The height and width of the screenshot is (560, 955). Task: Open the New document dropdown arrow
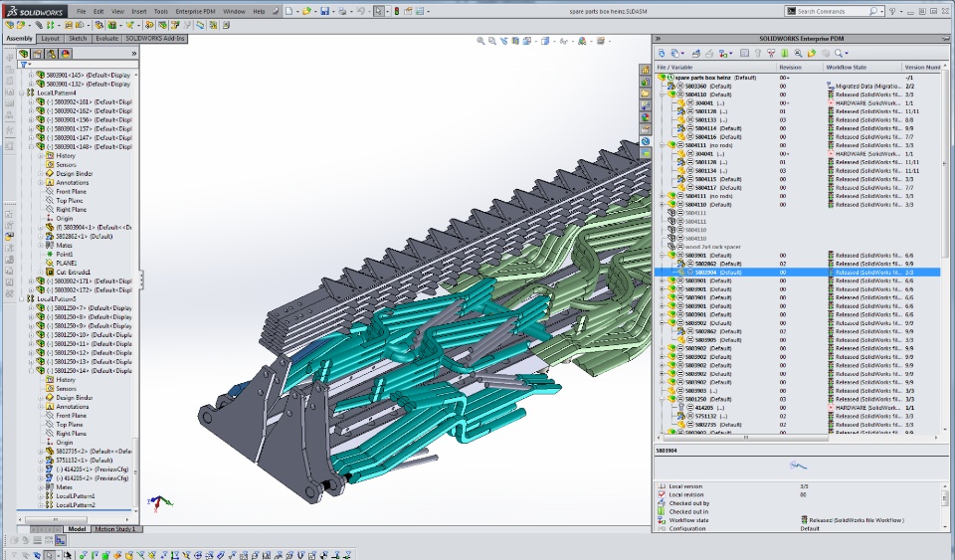coord(297,12)
